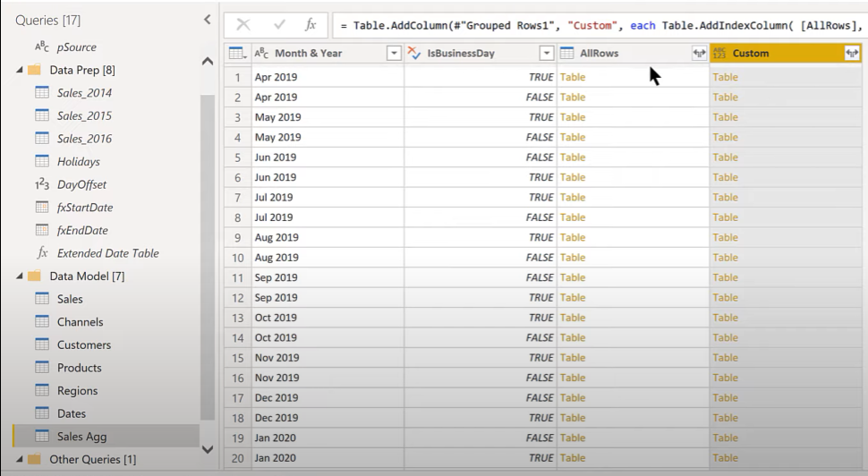Collapse the Data Model [7] folder
Image resolution: width=868 pixels, height=476 pixels.
tap(20, 276)
